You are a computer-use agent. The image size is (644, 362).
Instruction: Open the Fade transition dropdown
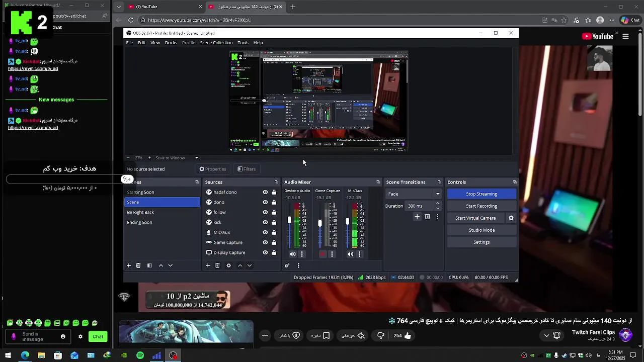tap(414, 194)
